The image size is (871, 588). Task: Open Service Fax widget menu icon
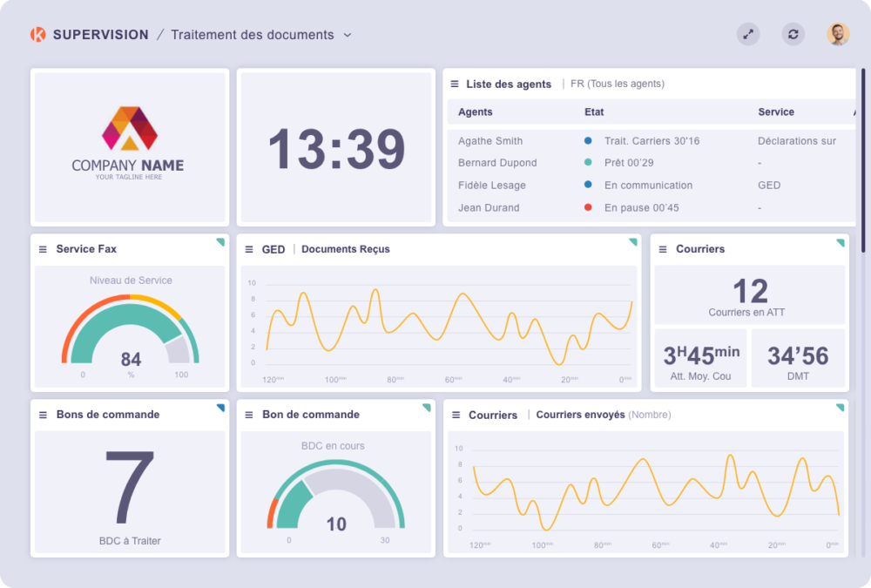tap(43, 249)
